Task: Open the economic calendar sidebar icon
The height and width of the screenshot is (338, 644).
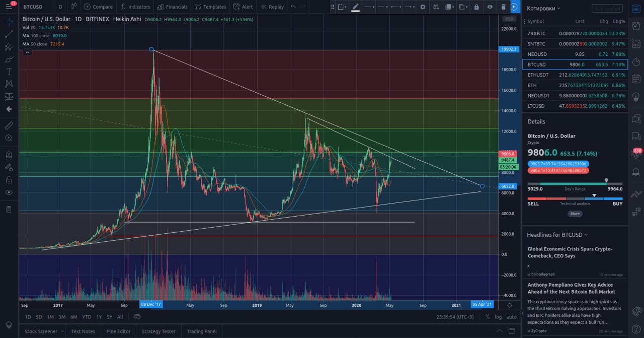Action: pos(636,79)
